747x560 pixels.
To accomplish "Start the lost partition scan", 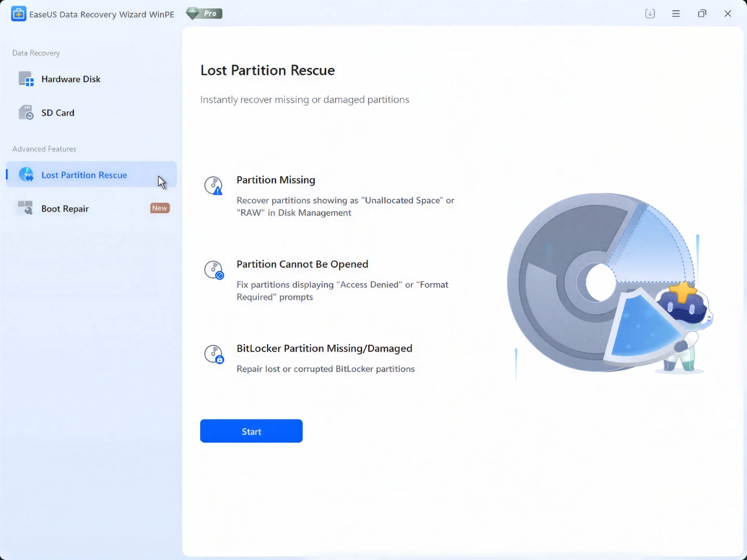I will pyautogui.click(x=251, y=431).
